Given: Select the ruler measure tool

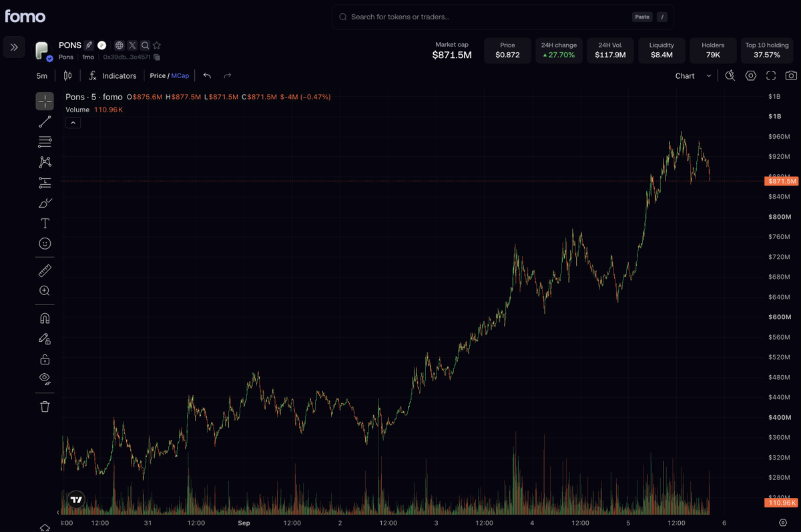Looking at the screenshot, I should (45, 270).
